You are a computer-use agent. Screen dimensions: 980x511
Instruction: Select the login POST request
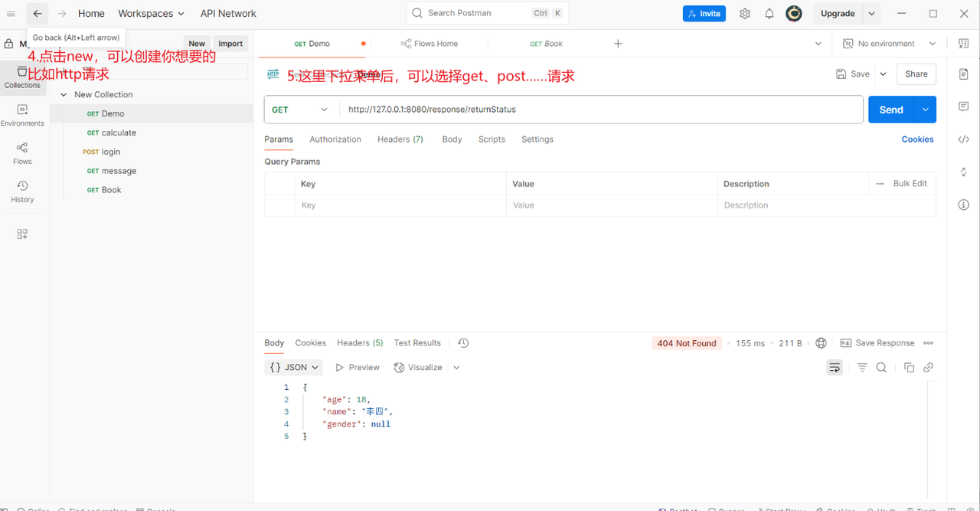[x=110, y=152]
